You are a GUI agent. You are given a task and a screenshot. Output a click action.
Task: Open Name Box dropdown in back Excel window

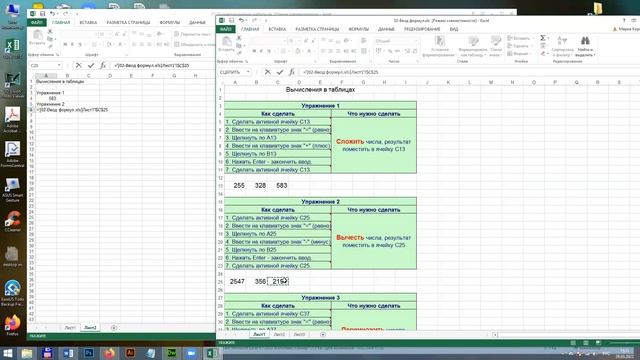click(x=59, y=65)
